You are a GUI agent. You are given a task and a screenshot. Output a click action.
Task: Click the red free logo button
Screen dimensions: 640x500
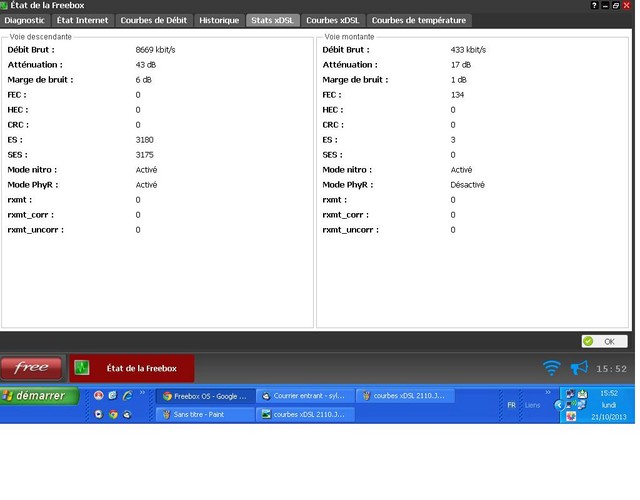click(31, 368)
